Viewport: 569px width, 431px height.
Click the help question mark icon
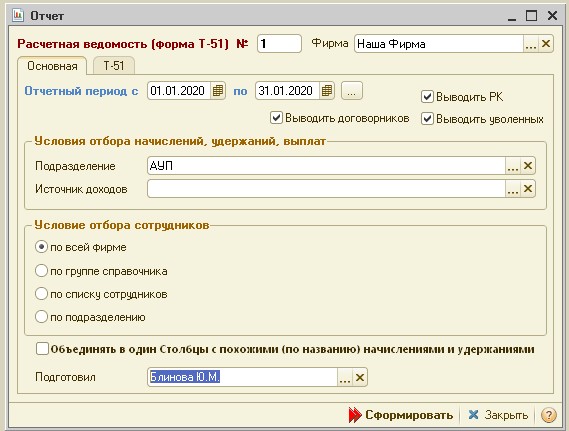[x=549, y=415]
